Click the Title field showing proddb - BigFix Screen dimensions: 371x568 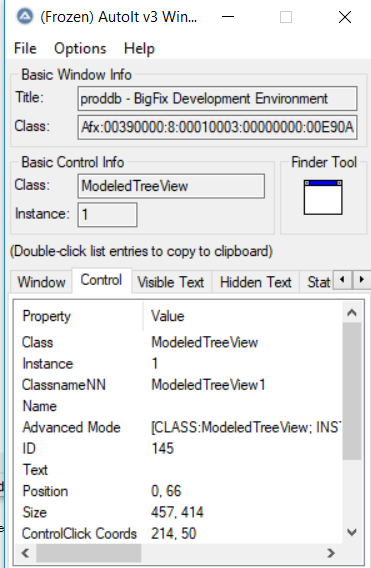pyautogui.click(x=217, y=99)
